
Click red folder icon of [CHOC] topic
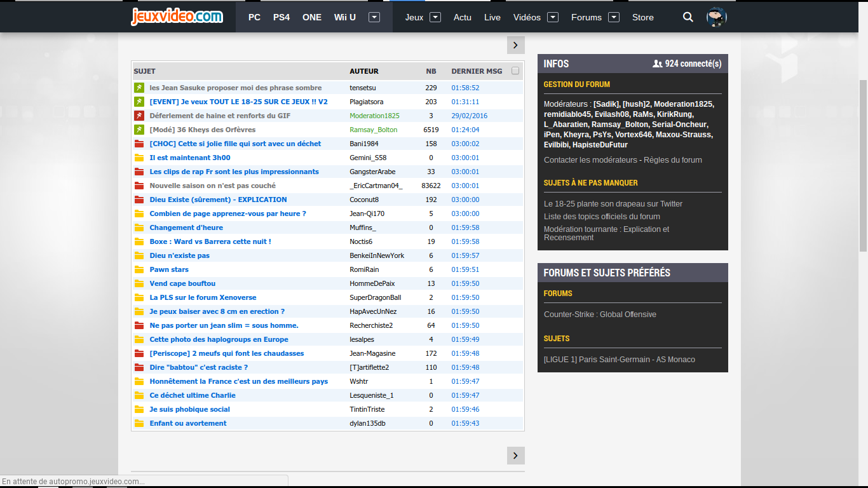coord(139,144)
